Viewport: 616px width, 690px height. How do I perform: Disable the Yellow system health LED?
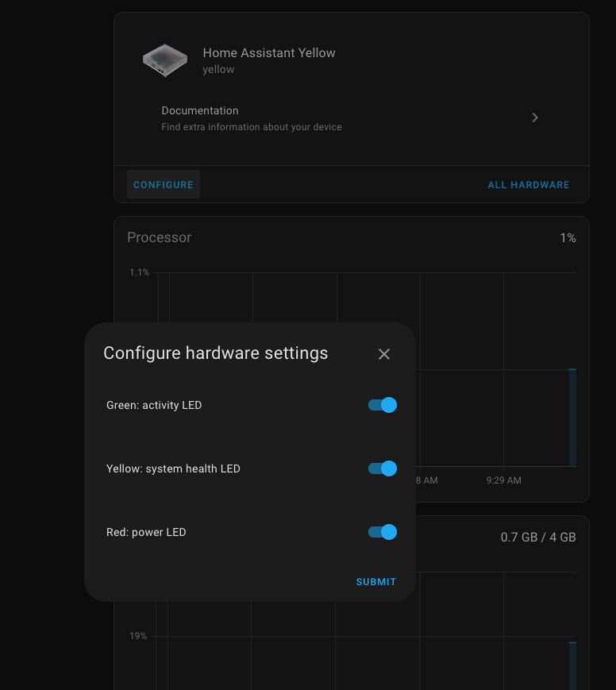(x=383, y=468)
